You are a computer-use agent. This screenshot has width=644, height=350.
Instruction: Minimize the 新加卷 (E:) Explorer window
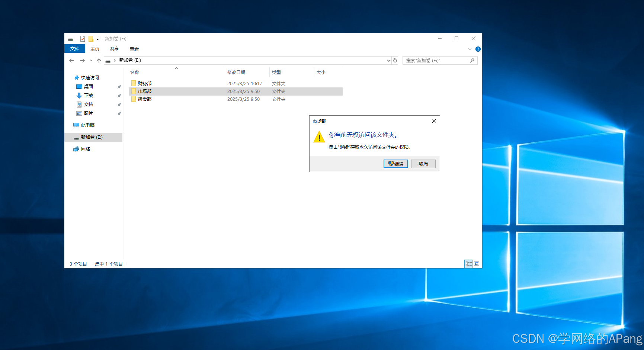[x=440, y=38]
